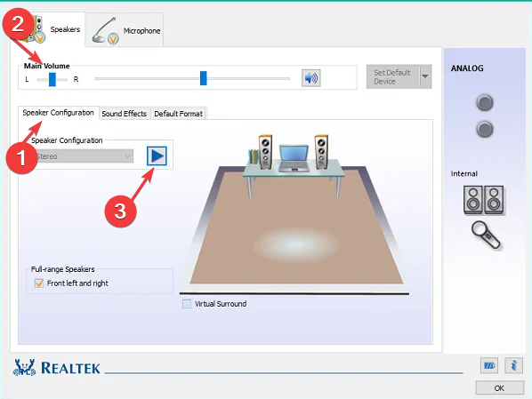Click the ANALOG panel heading
This screenshot has width=532, height=399.
tap(467, 68)
